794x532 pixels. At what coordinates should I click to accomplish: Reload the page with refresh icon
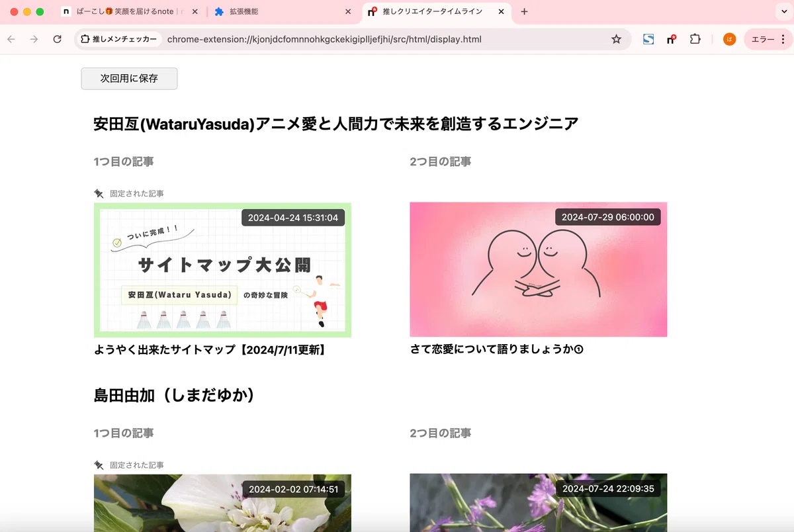(x=58, y=40)
